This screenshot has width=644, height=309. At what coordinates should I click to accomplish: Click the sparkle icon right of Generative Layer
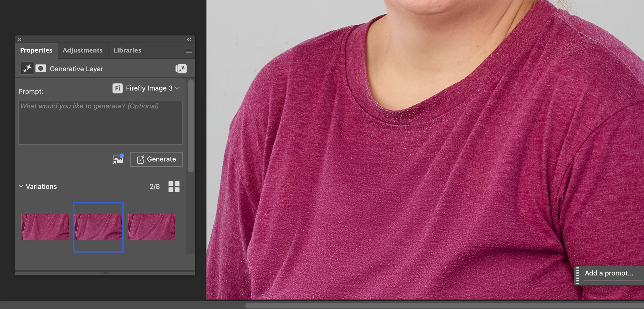181,69
